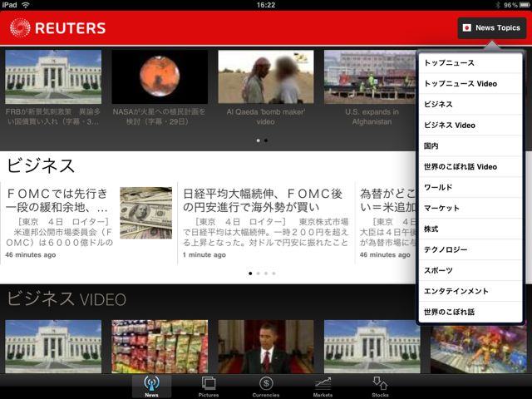Choose ビジネス Video in the topics menu
Viewport: 532px width, 399px height.
(470, 126)
